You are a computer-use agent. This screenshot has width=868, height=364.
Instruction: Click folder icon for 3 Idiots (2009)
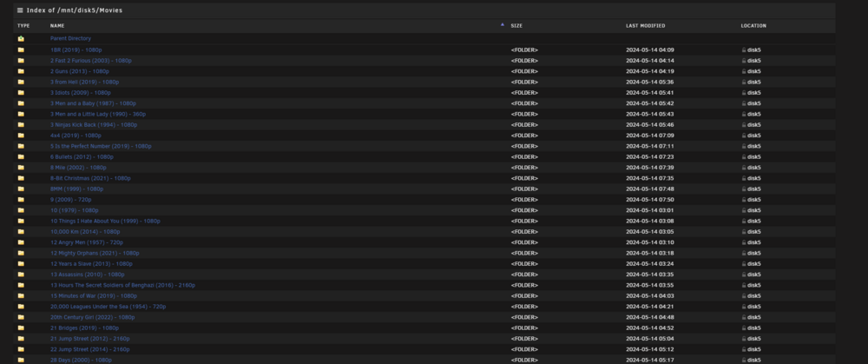[21, 93]
